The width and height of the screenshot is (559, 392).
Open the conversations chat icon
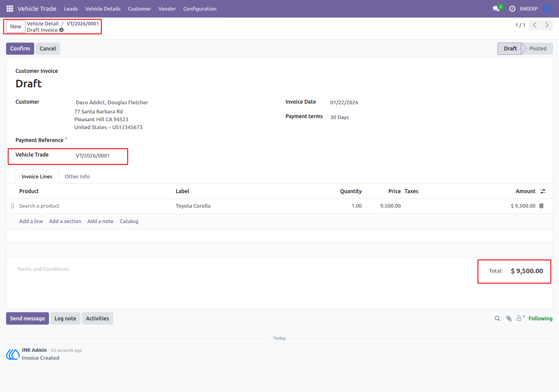coord(496,9)
